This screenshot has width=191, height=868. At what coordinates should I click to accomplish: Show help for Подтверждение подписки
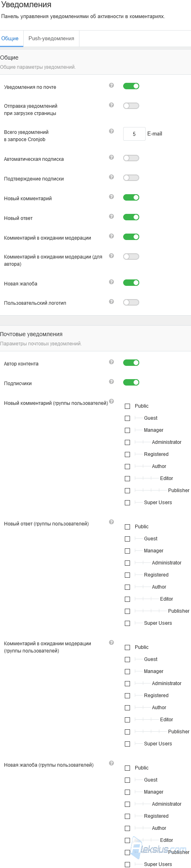tap(112, 177)
